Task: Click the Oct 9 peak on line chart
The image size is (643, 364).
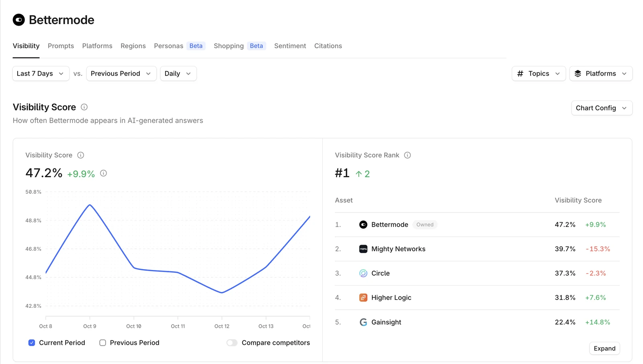Action: tap(90, 205)
